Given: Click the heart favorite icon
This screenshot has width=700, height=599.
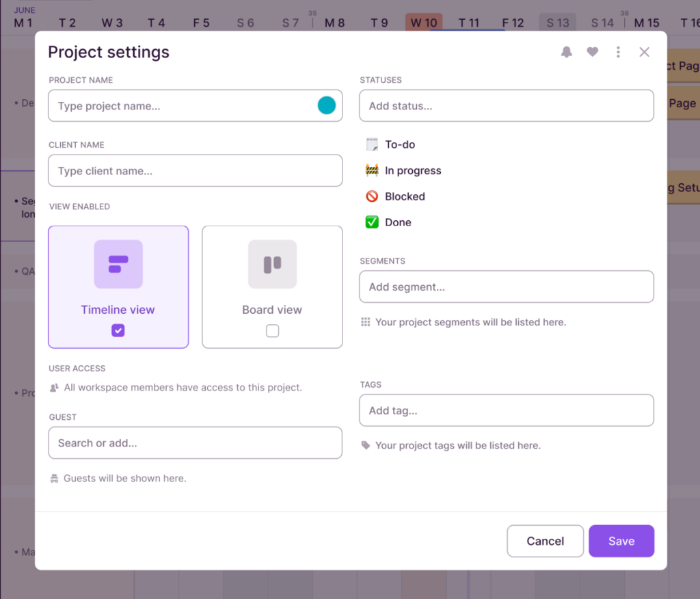Looking at the screenshot, I should coord(592,51).
